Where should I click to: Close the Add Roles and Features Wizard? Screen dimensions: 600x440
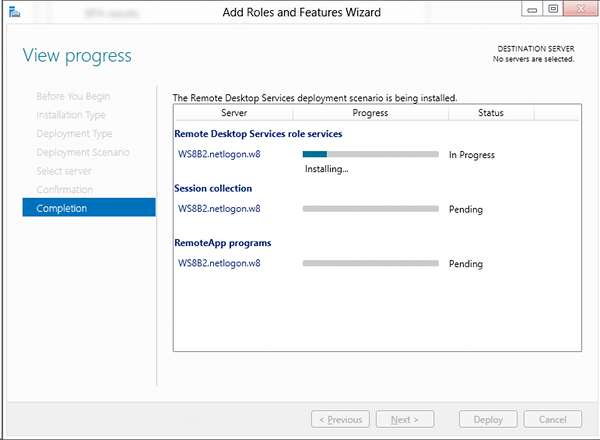click(x=579, y=11)
